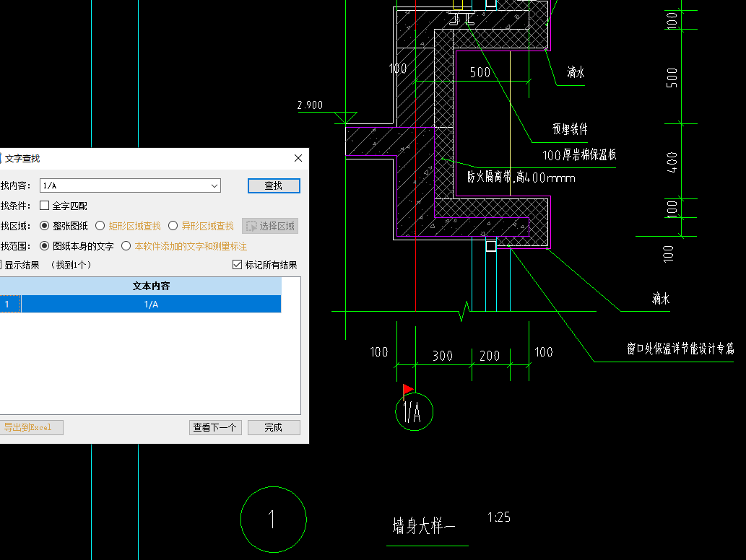Viewport: 746px width, 560px height.
Task: Choose 本软件添加的文字和测量标注 radio option
Action: pos(126,246)
